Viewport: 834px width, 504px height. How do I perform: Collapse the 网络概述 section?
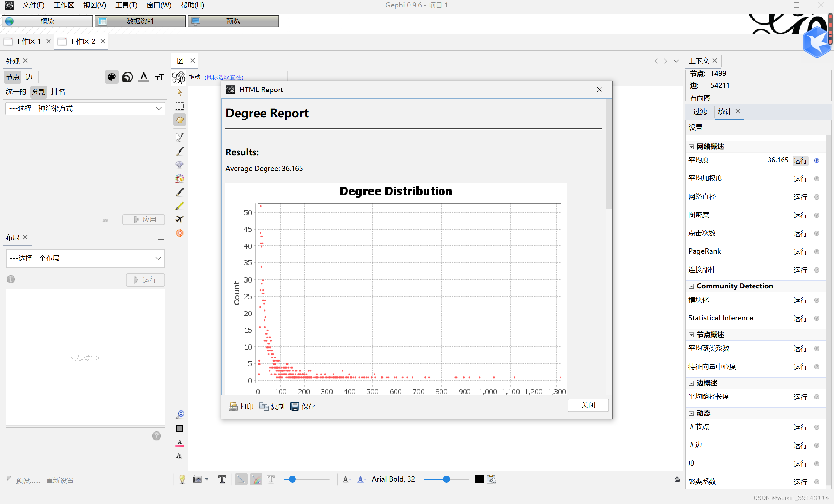click(x=692, y=147)
